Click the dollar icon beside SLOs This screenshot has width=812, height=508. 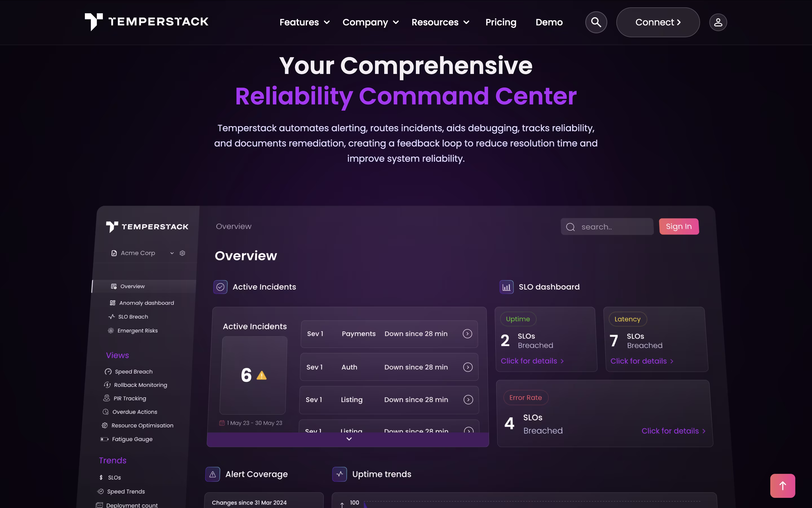click(x=101, y=478)
